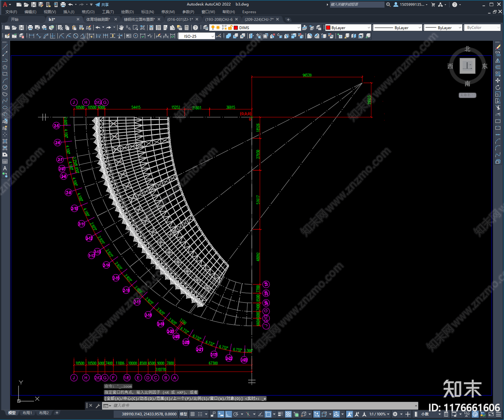Screen dimensions: 504x420
Task: Open the ByLayer lineweight dropdown
Action: coord(443,28)
